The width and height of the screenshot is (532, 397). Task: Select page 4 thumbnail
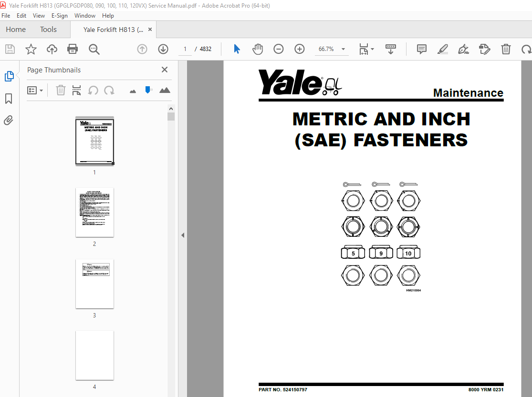click(x=94, y=356)
